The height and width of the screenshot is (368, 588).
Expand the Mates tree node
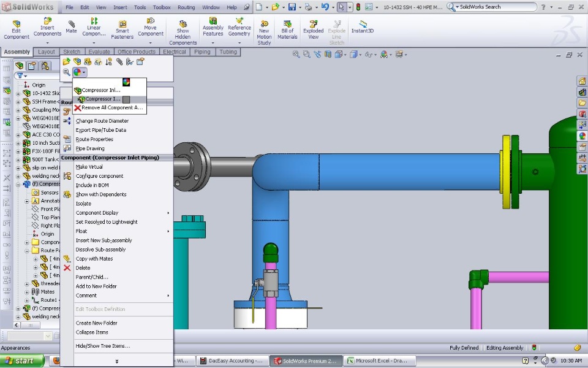coord(27,292)
